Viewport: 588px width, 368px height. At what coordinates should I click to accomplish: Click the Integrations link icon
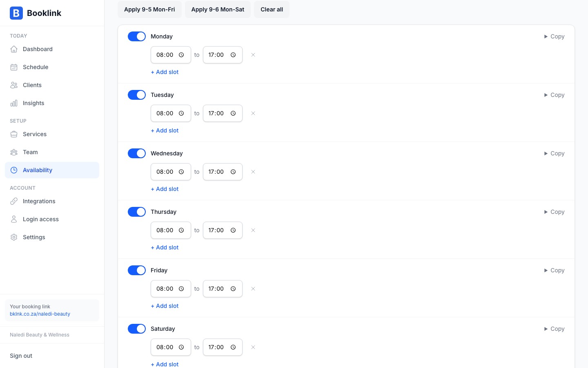click(14, 201)
